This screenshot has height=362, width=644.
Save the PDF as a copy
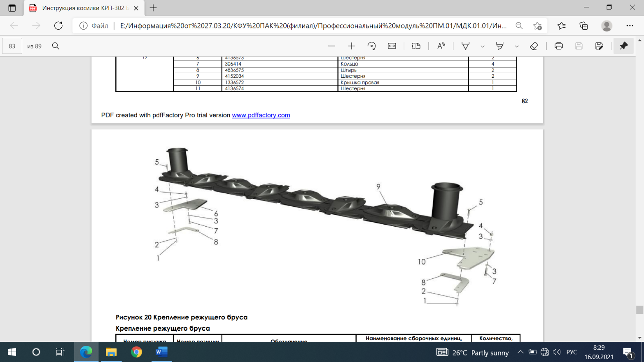click(x=599, y=46)
